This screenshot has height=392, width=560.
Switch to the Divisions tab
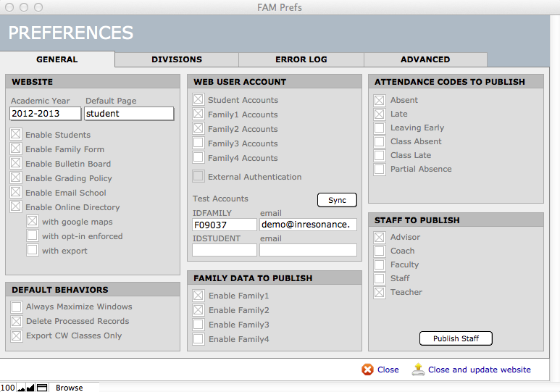(176, 59)
